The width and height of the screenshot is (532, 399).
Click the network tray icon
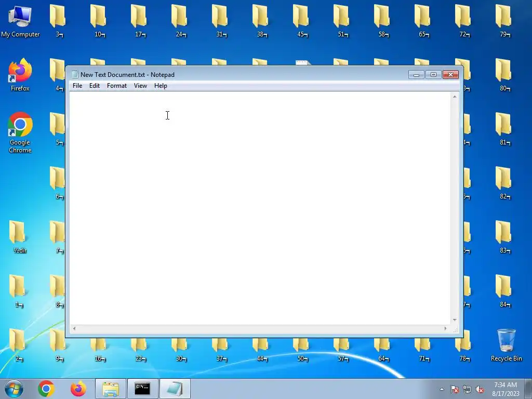[467, 390]
